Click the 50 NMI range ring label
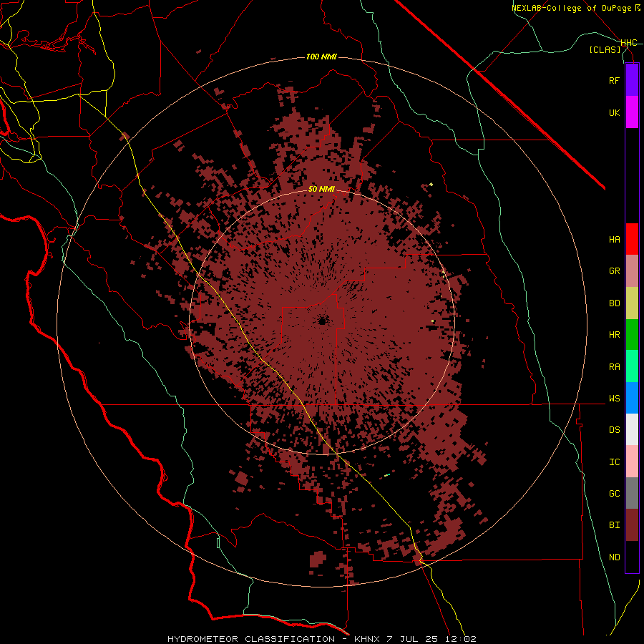Image resolution: width=644 pixels, height=644 pixels. coord(321,190)
